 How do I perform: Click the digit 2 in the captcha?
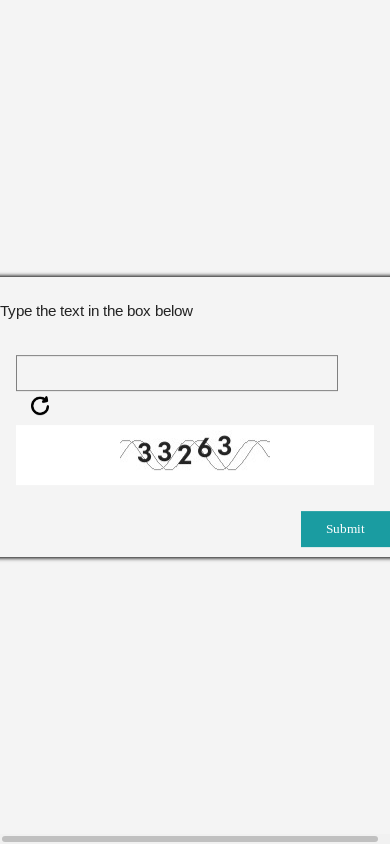pos(185,455)
